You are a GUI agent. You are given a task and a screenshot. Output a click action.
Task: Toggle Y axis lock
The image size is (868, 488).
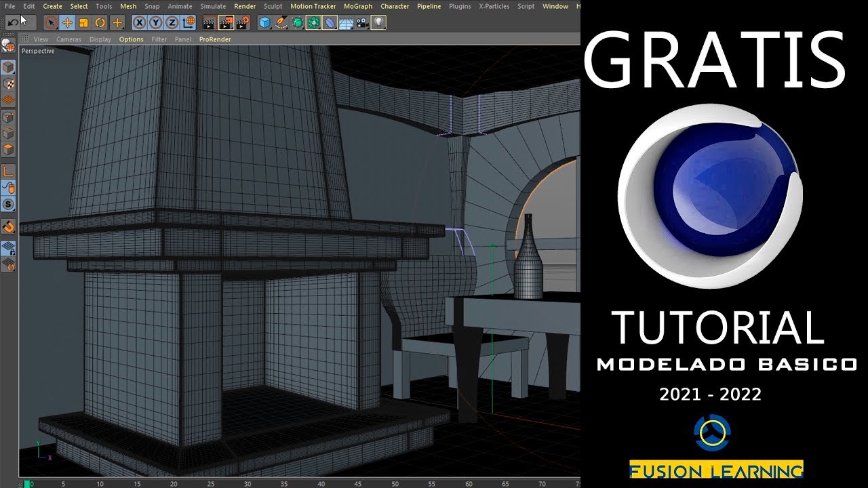(x=155, y=22)
